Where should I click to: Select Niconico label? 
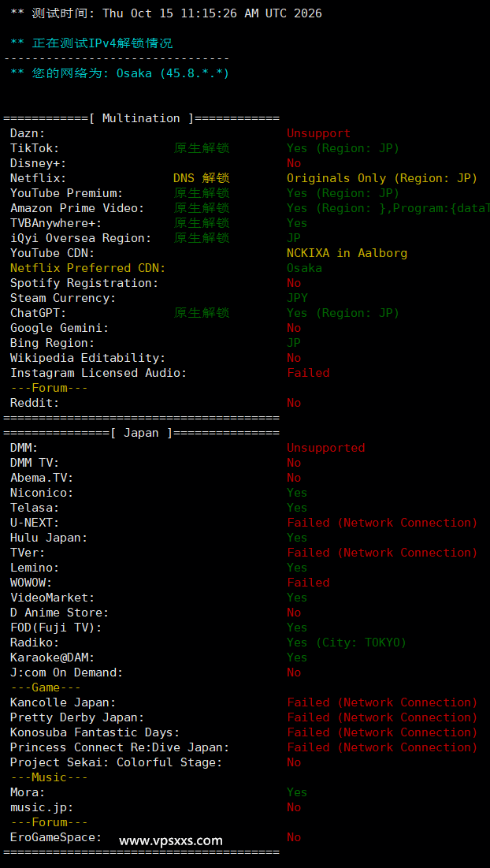click(x=42, y=493)
